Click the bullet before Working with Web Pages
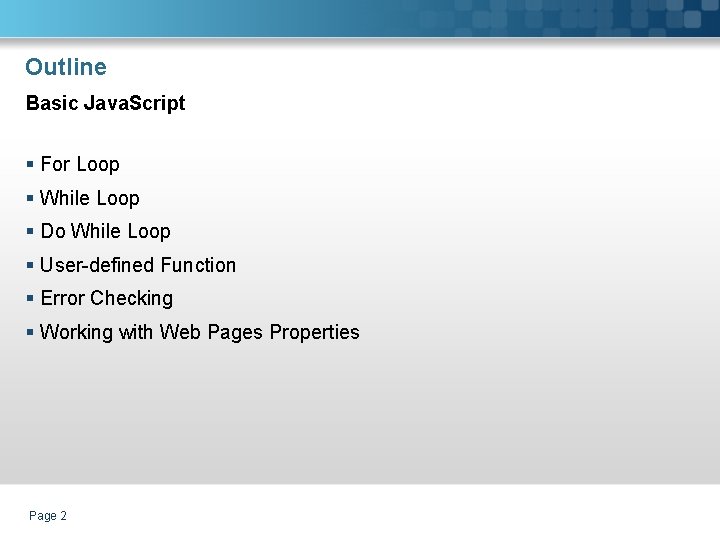 31,332
